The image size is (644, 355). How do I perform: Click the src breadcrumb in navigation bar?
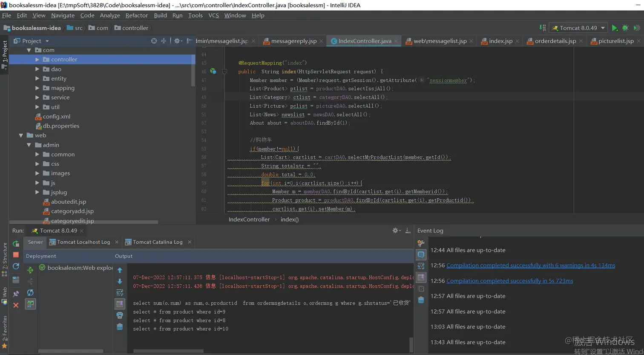click(75, 28)
